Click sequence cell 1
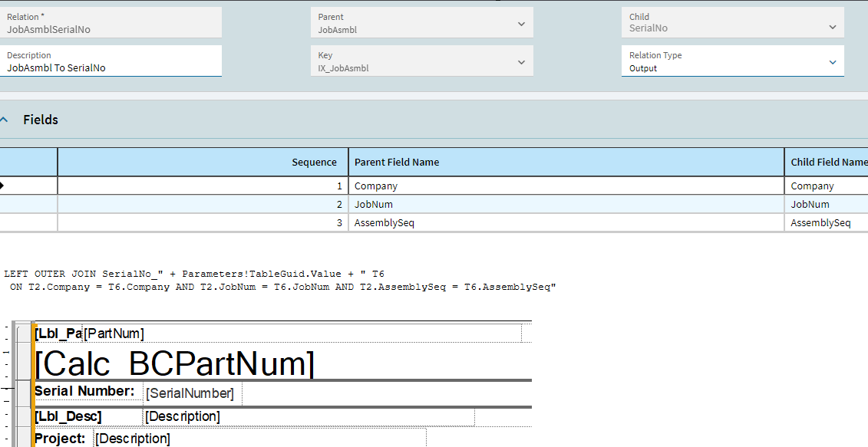 click(203, 186)
